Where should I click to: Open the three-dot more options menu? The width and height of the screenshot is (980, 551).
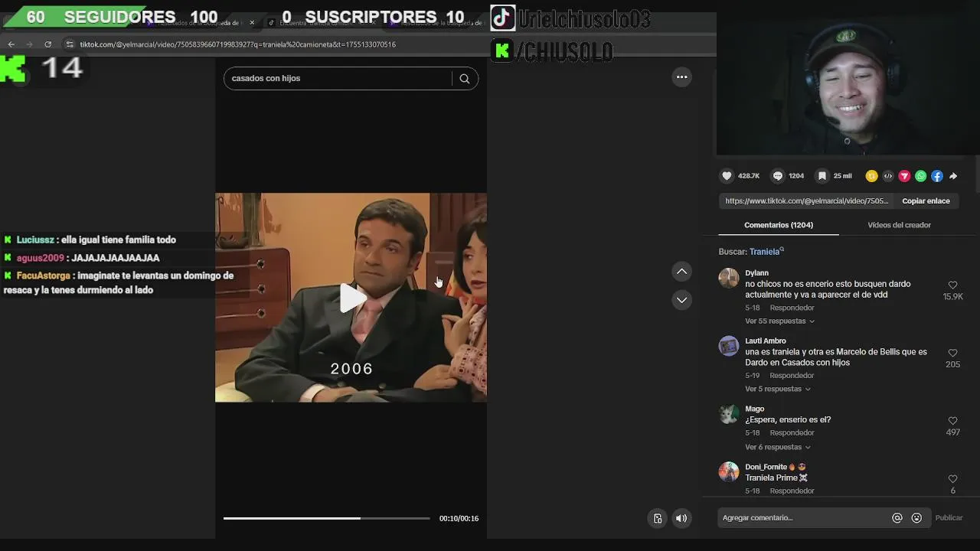pos(681,77)
